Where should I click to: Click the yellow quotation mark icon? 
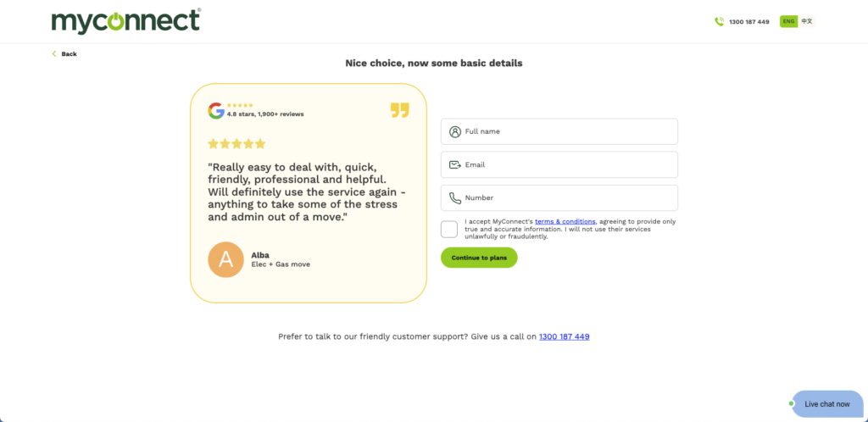pyautogui.click(x=399, y=110)
